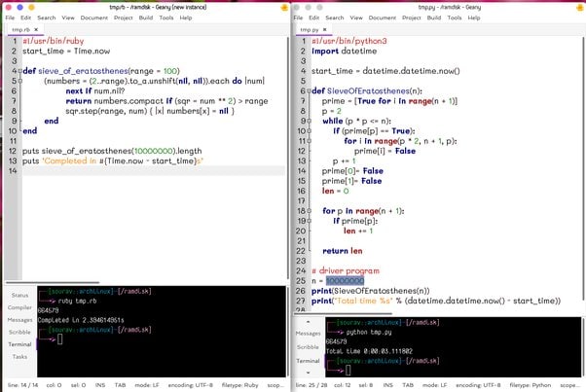
Task: Select Terminal tab in Python window
Action: 308,361
